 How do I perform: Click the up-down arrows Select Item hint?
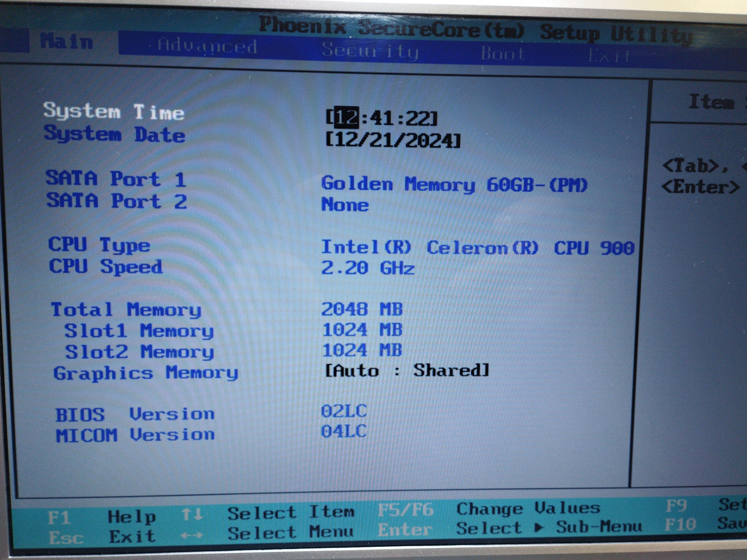coord(268,513)
